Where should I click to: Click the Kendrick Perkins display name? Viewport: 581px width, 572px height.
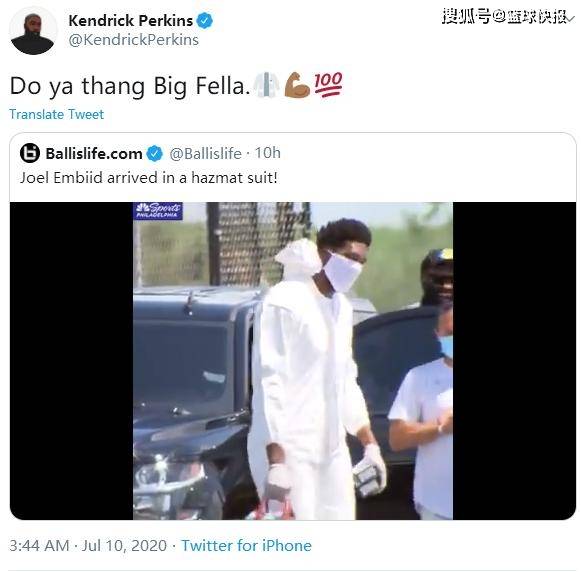(130, 21)
